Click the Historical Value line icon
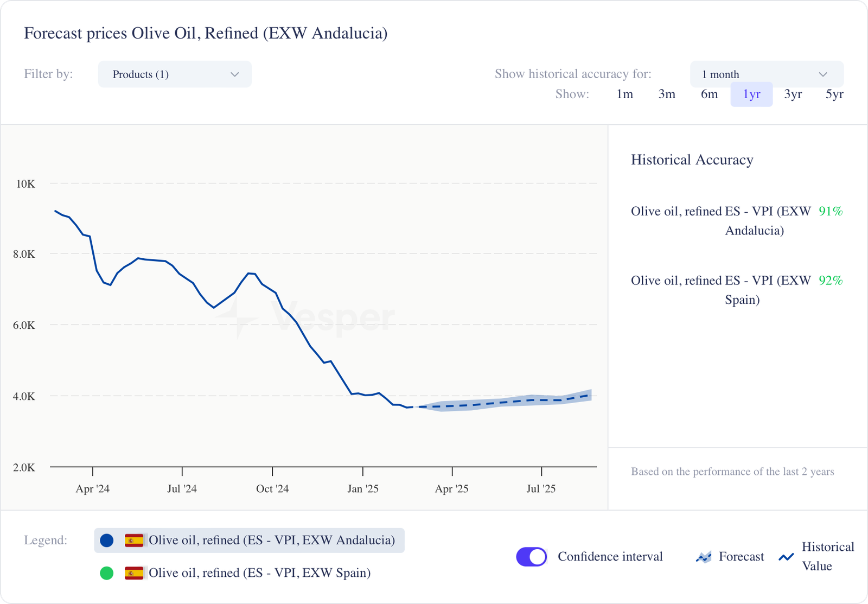This screenshot has width=868, height=604. (786, 557)
